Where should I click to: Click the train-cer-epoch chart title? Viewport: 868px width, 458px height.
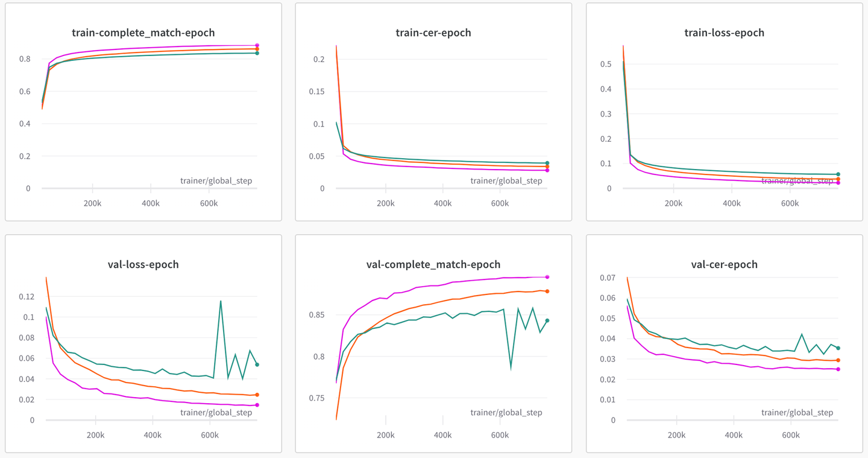click(x=433, y=33)
